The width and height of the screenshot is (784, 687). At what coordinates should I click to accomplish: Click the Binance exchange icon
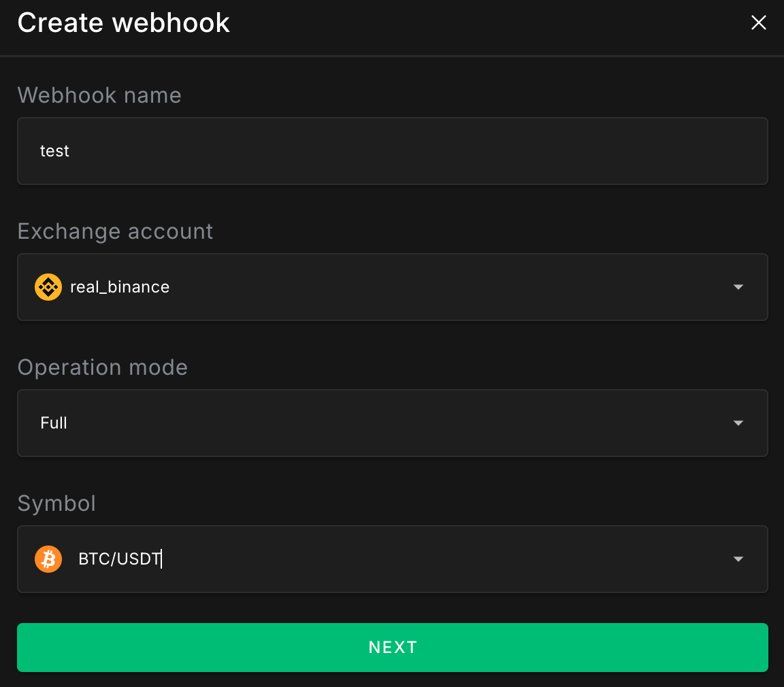tap(48, 287)
